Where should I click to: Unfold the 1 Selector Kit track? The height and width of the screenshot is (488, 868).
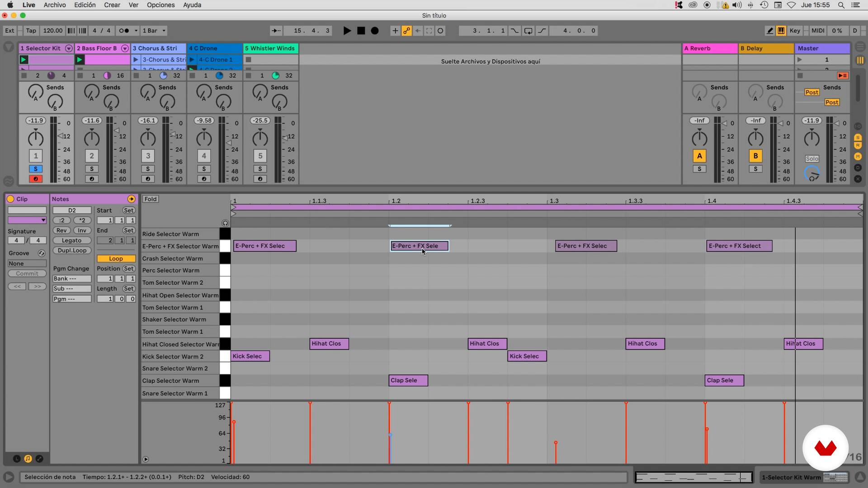point(69,48)
